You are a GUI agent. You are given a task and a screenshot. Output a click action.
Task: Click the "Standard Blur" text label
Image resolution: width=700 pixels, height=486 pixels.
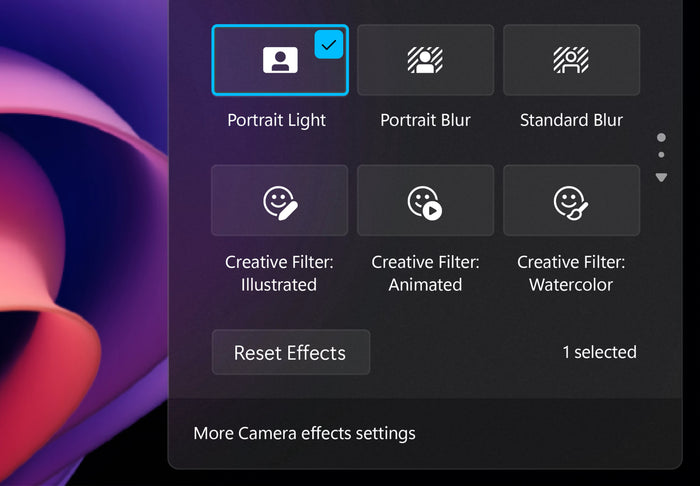[x=571, y=120]
